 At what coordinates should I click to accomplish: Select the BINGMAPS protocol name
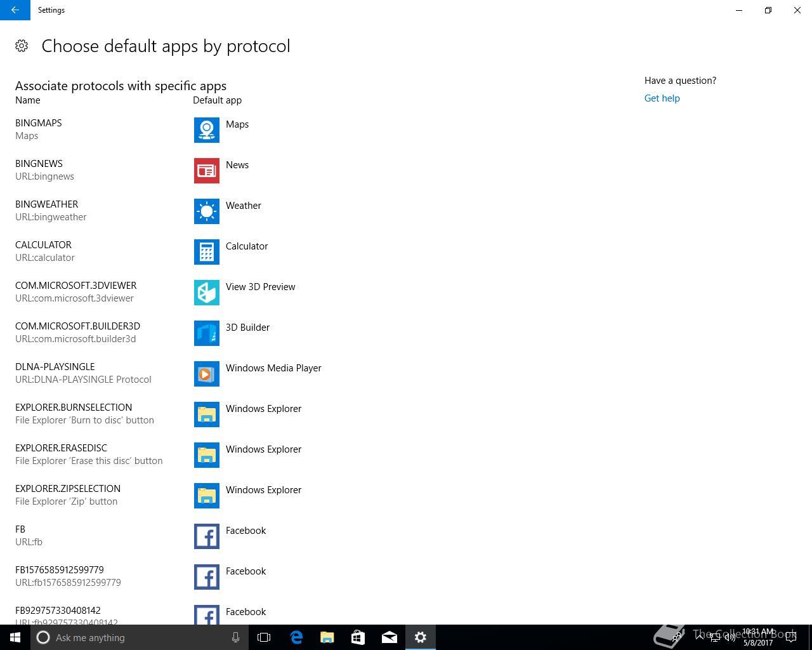pyautogui.click(x=39, y=123)
